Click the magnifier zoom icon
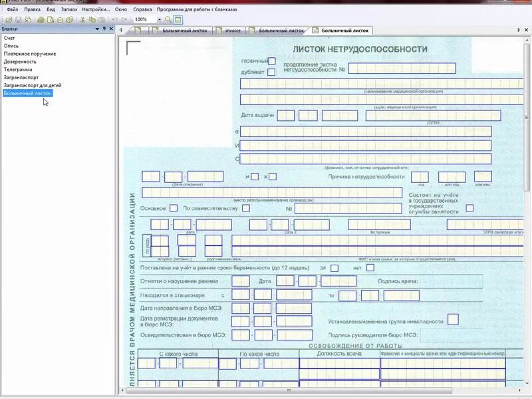 point(168,20)
